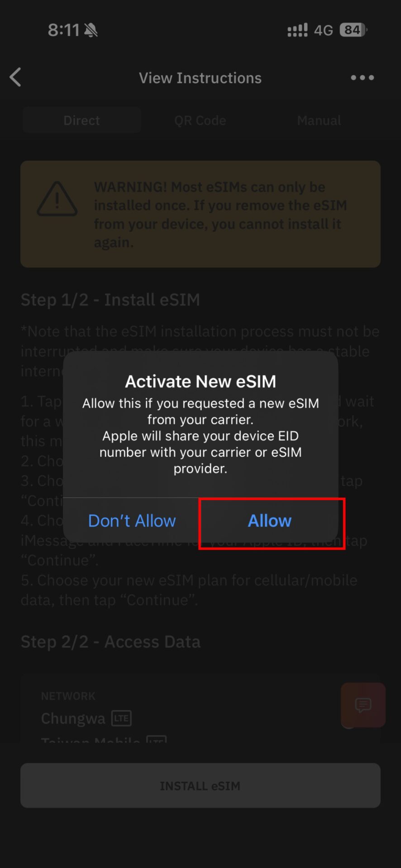Tap the Step 1/2 - Install eSIM heading
The width and height of the screenshot is (401, 868).
[110, 300]
